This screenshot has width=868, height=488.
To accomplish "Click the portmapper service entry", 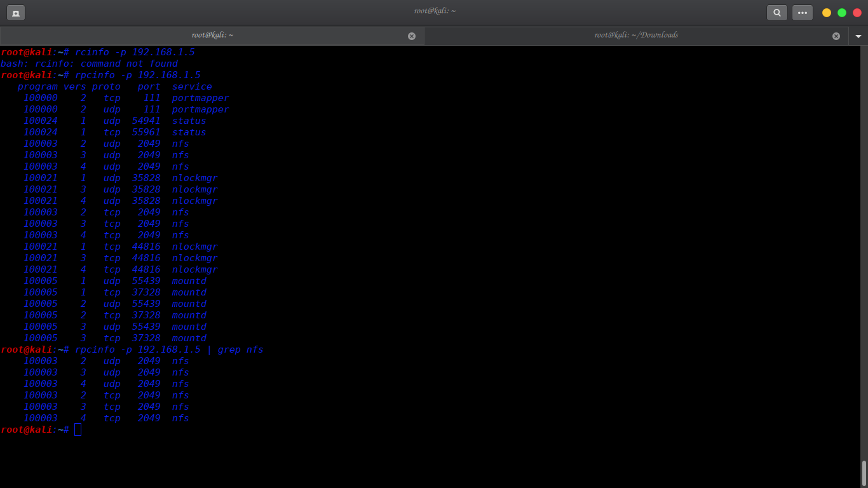I will 200,98.
